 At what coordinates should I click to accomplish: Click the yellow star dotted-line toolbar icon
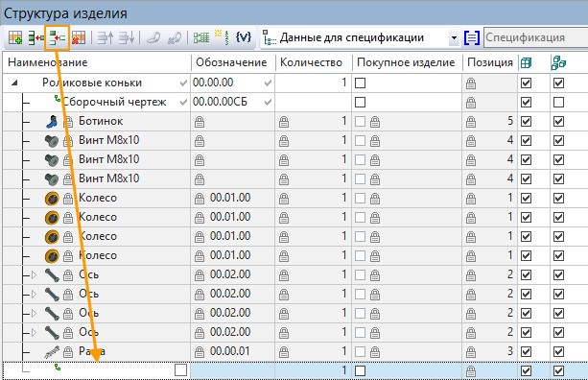pos(222,37)
